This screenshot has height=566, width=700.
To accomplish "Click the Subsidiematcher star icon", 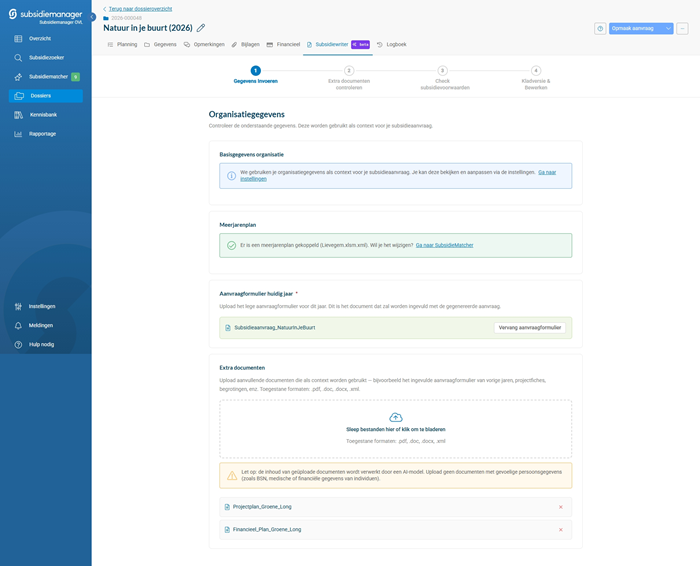I will click(18, 77).
